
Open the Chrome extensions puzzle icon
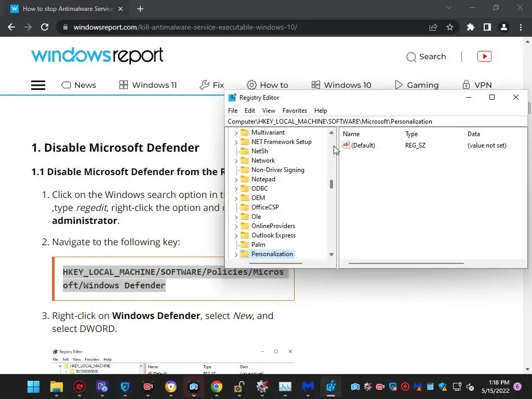click(x=471, y=27)
